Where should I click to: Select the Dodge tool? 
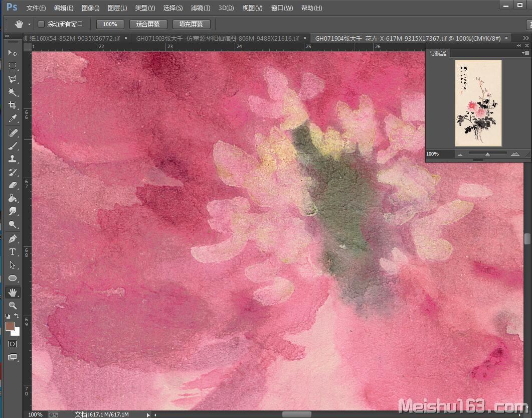13,224
